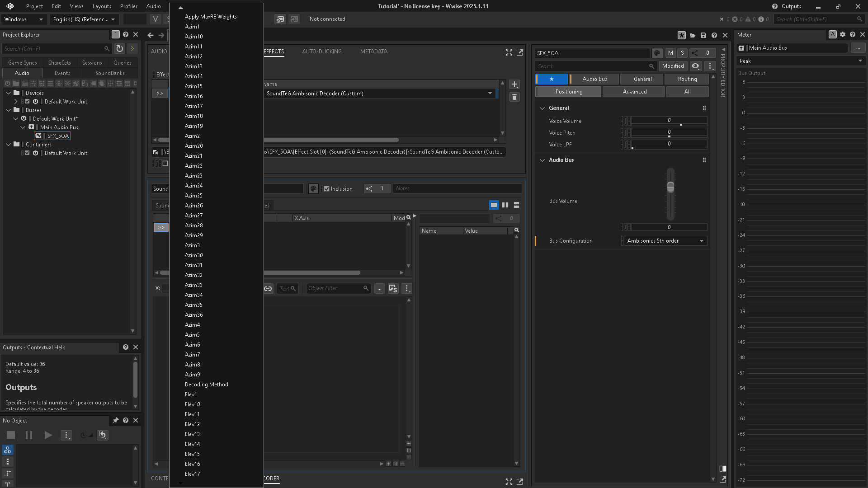Click the Positioning category button

569,92
